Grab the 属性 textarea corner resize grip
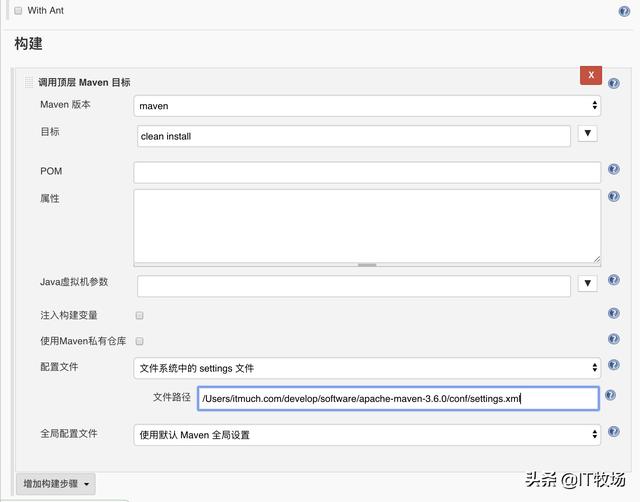The image size is (640, 502). click(596, 259)
